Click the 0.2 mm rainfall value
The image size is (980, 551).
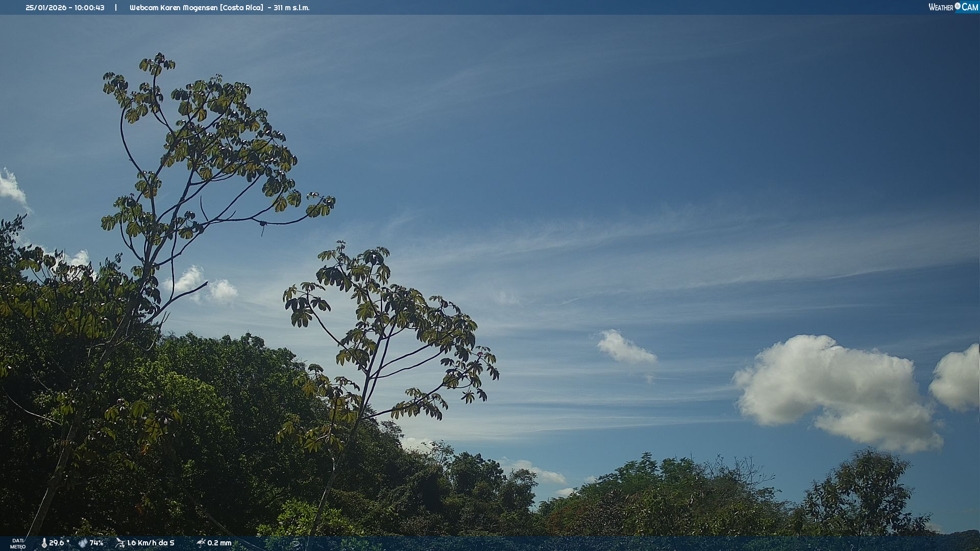[x=219, y=543]
